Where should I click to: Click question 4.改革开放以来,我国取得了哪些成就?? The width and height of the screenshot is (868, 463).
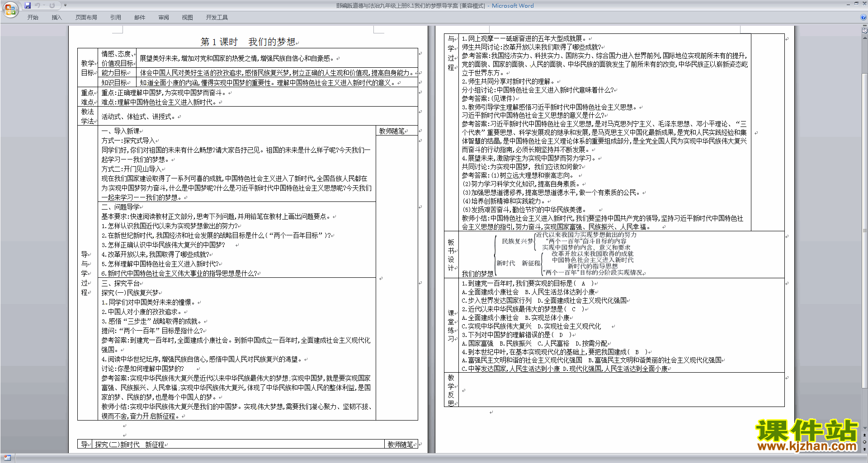(156, 254)
